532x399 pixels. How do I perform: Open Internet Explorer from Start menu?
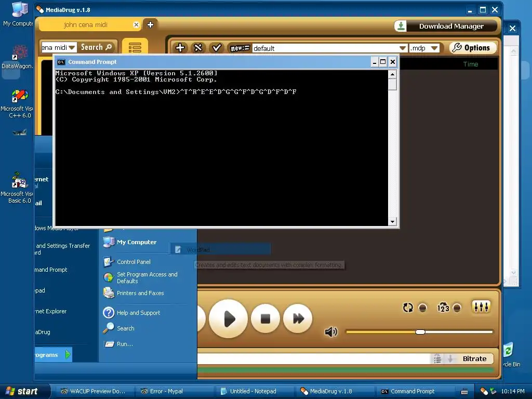click(x=51, y=311)
